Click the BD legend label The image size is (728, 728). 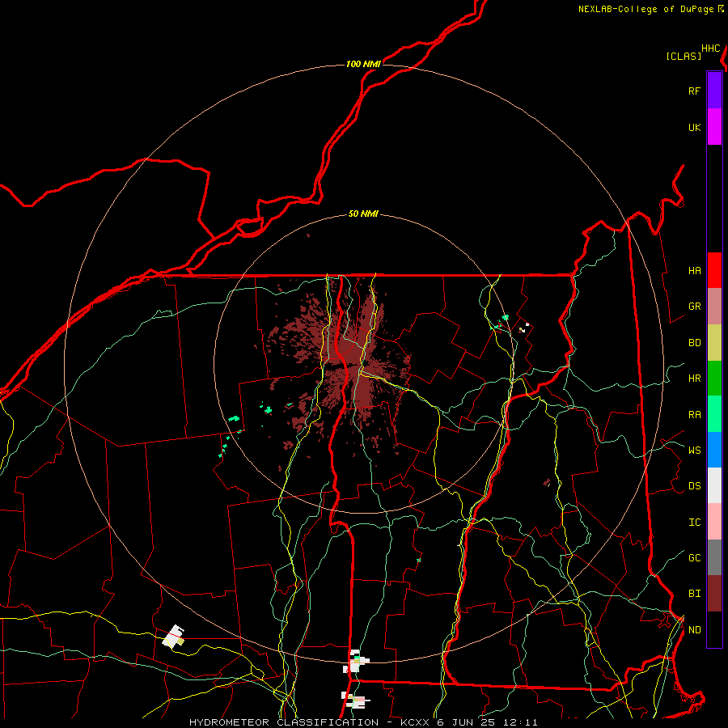[694, 343]
